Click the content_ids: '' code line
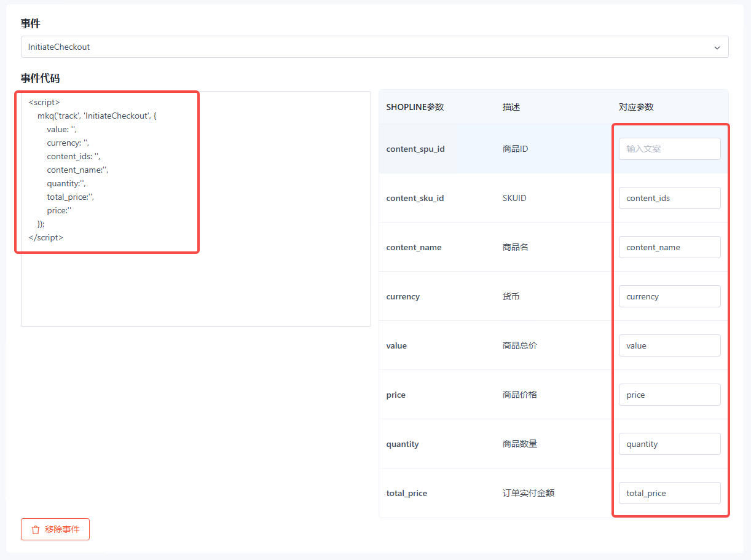 (x=74, y=156)
